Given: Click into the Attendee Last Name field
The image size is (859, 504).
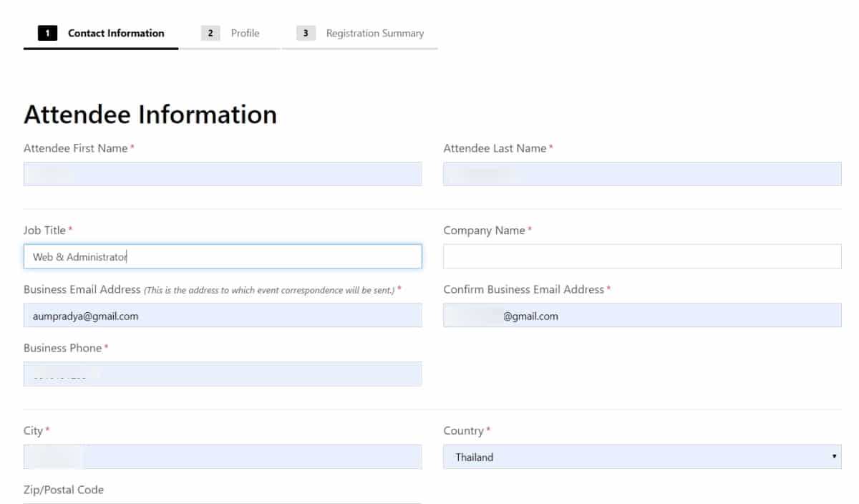Looking at the screenshot, I should pyautogui.click(x=642, y=174).
